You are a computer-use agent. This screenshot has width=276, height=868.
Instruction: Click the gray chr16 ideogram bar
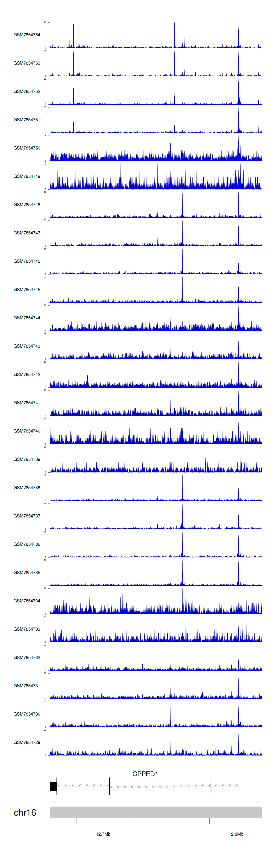pyautogui.click(x=156, y=812)
